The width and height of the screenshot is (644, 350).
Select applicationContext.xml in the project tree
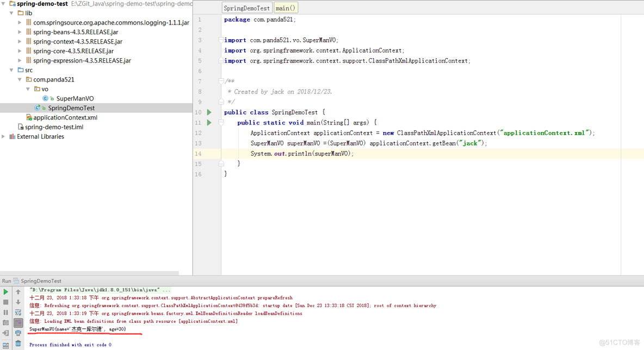pyautogui.click(x=65, y=117)
